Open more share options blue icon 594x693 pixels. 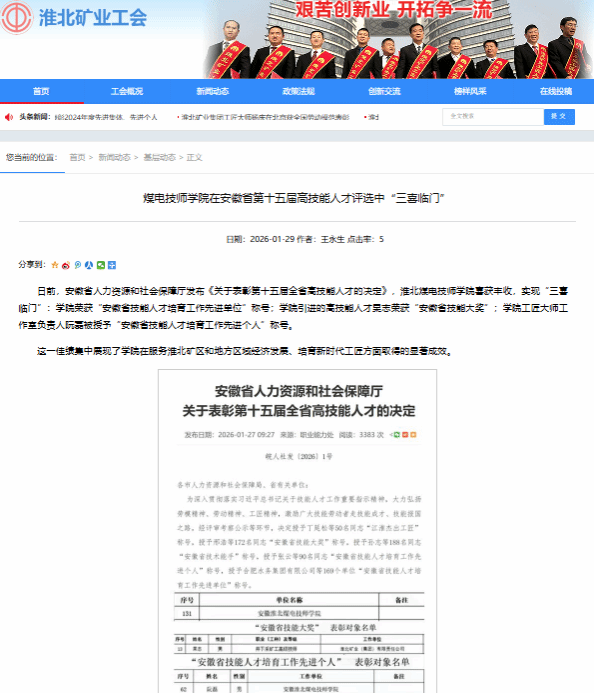(112, 265)
